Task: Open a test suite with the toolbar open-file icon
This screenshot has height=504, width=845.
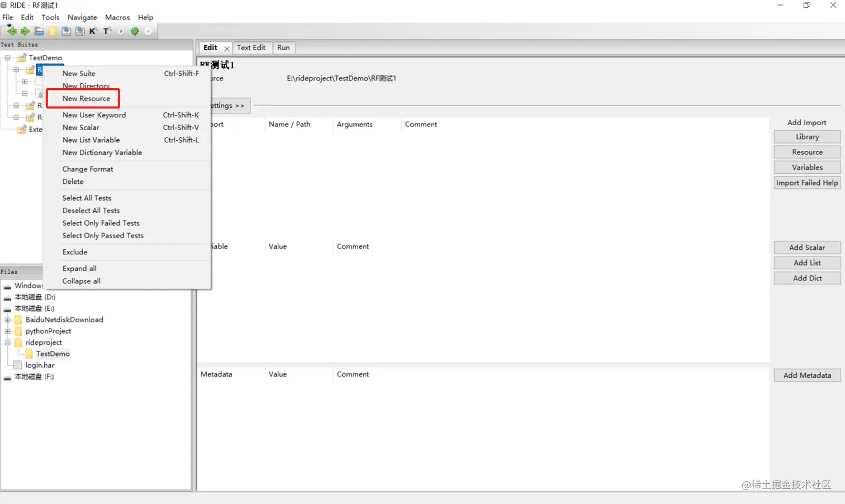Action: [x=39, y=31]
